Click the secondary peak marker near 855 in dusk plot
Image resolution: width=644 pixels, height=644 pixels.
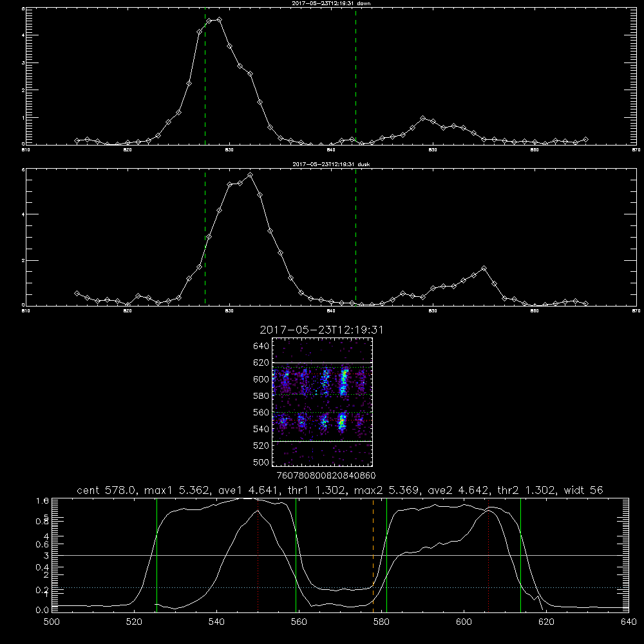(484, 268)
